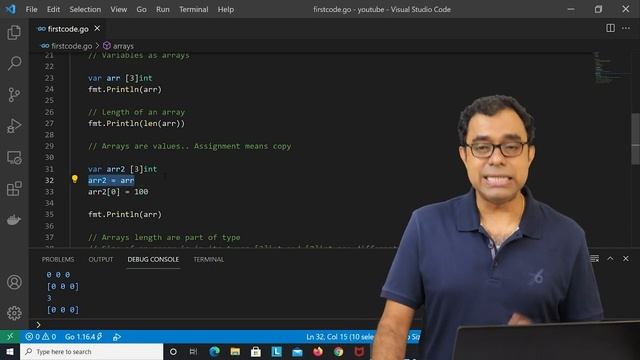Open the Edit menu
640x360 pixels.
[53, 9]
